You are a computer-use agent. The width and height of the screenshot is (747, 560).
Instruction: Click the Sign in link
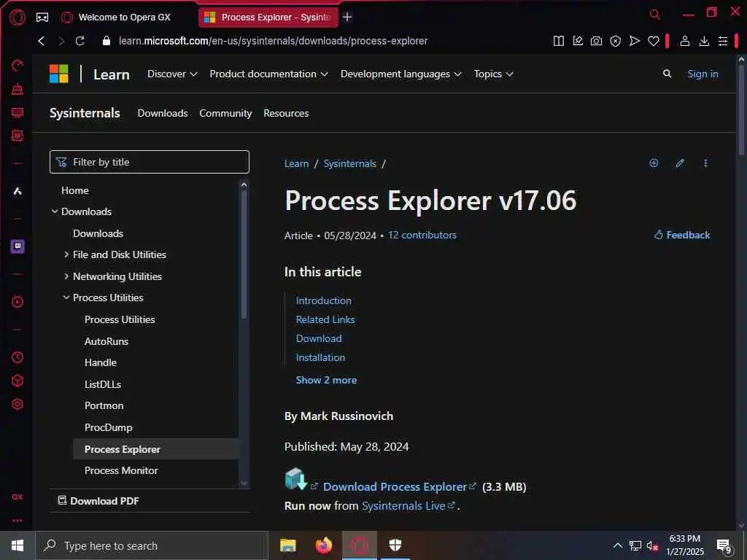click(703, 74)
